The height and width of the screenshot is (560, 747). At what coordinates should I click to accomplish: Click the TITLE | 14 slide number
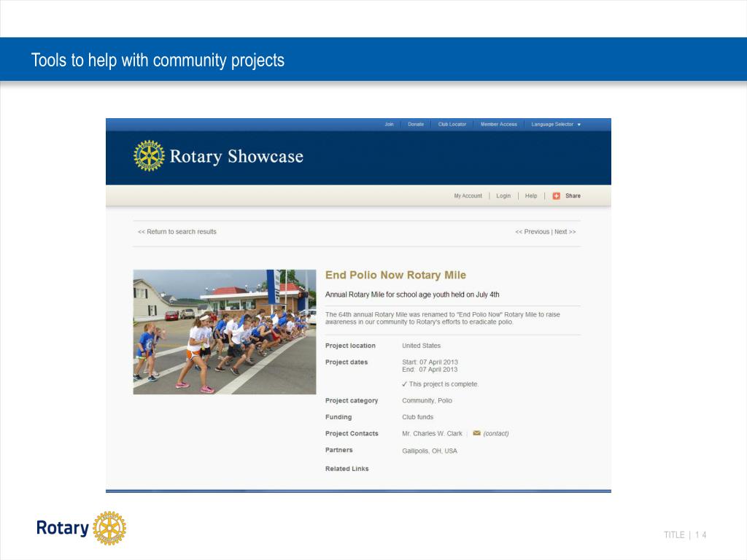point(684,534)
